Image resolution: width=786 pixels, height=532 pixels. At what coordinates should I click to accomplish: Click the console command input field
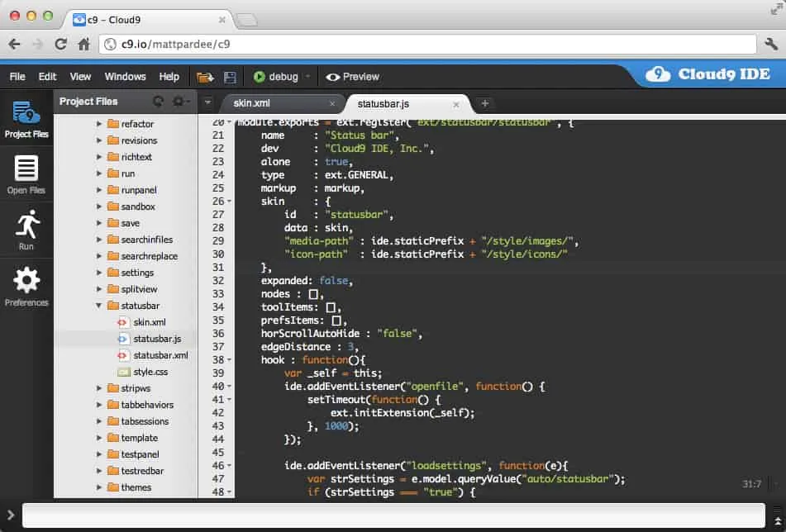pyautogui.click(x=393, y=515)
